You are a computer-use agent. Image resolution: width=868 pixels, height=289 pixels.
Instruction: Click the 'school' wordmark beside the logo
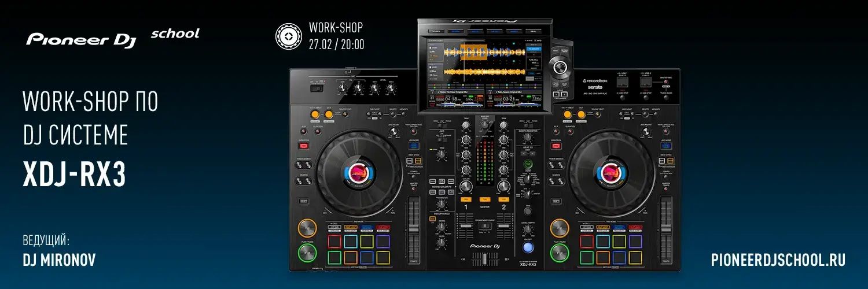coord(175,34)
